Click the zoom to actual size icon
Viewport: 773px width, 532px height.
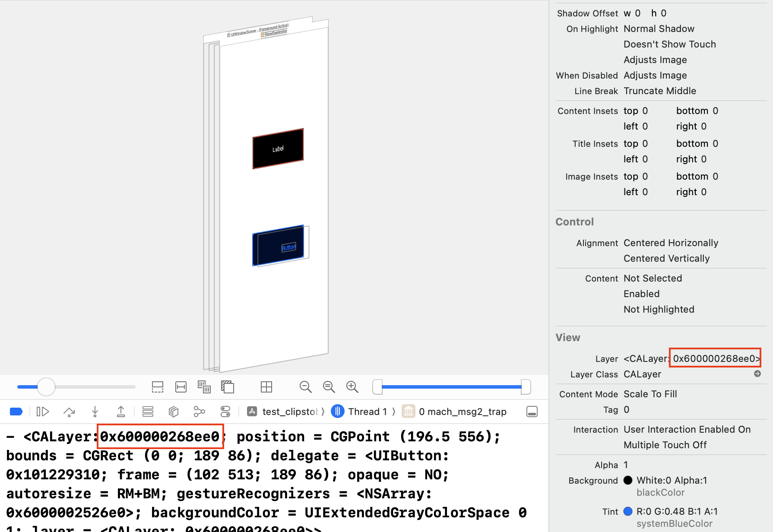click(x=329, y=387)
